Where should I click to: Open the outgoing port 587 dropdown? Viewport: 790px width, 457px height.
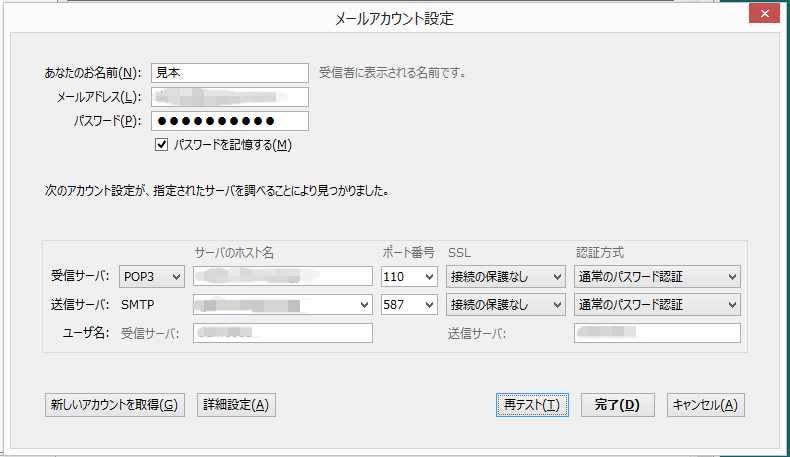(x=410, y=304)
